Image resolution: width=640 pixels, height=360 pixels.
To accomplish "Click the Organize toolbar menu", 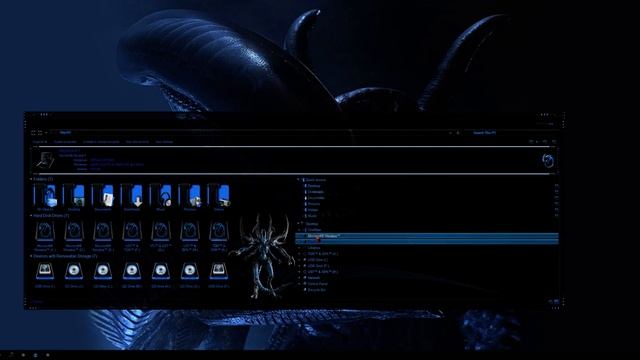I will coord(40,142).
